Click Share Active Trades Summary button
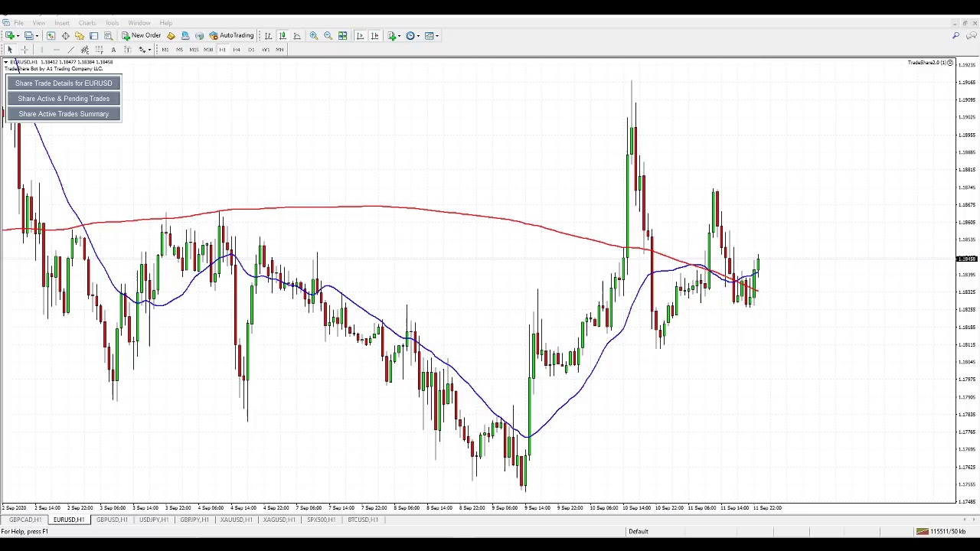This screenshot has width=980, height=551. [64, 114]
